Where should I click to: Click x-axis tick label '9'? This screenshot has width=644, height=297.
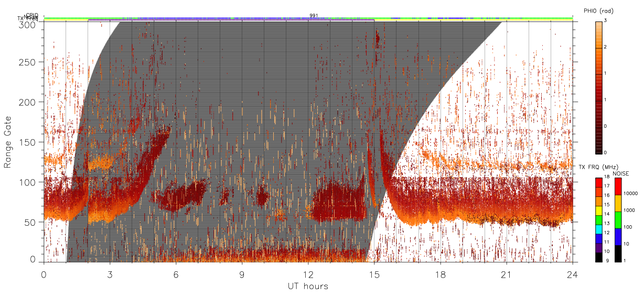(x=242, y=274)
